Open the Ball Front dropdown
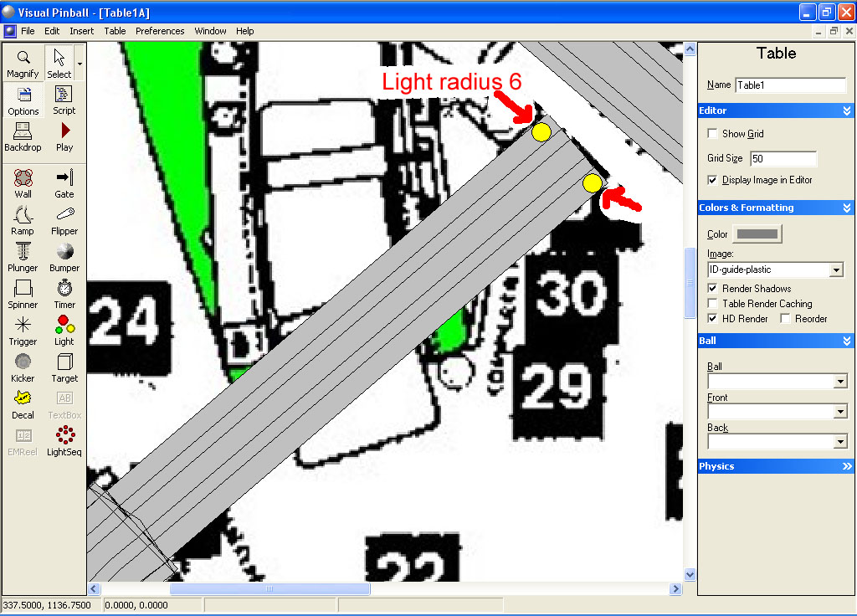Viewport: 857px width, 616px height. coord(840,412)
